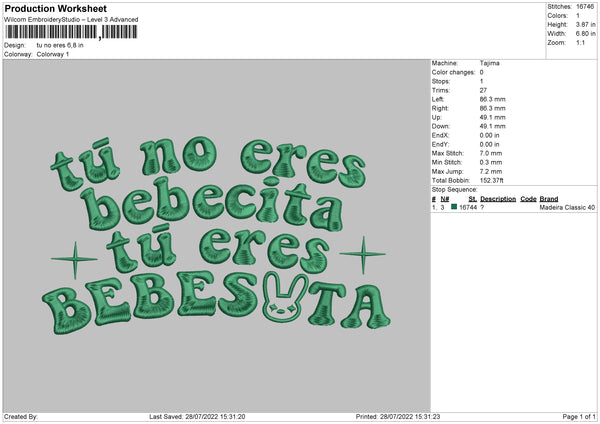The image size is (600, 424).
Task: Click the 'Left:' label
Action: click(x=438, y=99)
